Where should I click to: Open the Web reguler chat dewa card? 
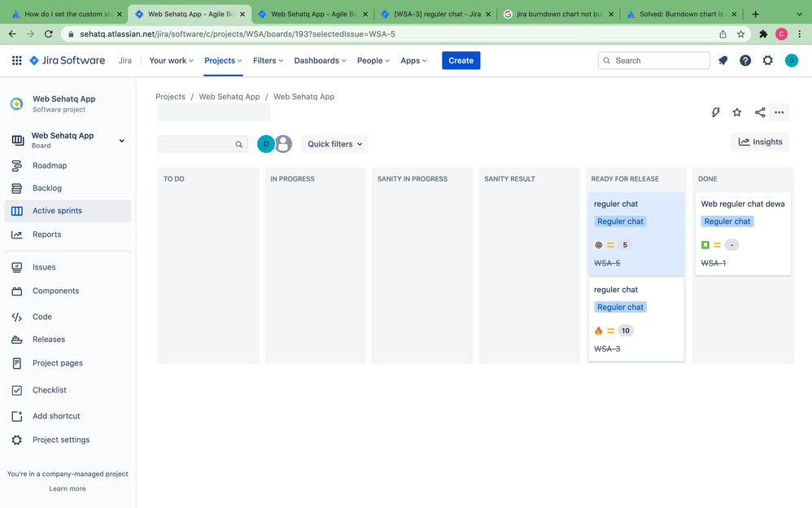(x=743, y=234)
